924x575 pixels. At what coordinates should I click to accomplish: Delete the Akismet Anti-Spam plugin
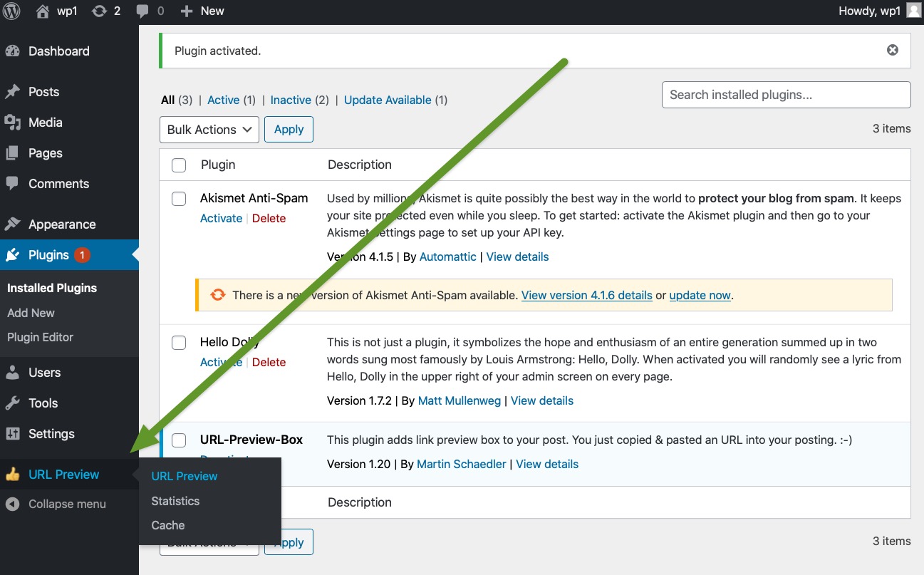click(269, 219)
